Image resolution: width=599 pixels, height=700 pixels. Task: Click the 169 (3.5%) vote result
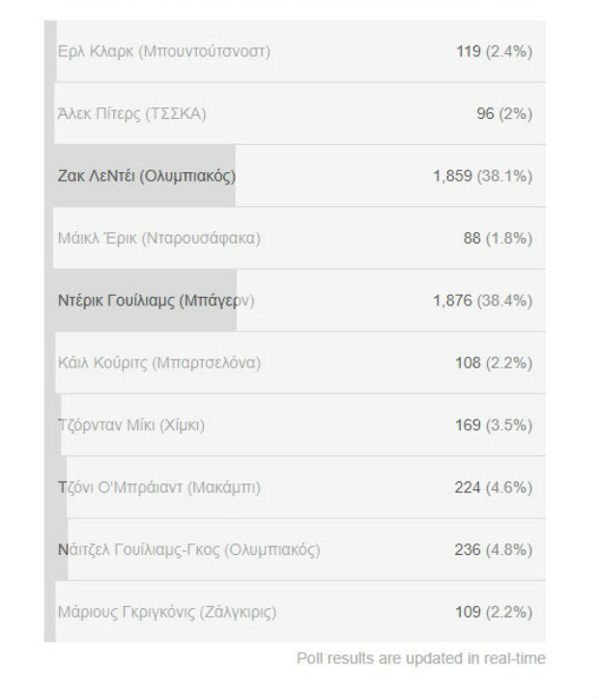tap(494, 425)
